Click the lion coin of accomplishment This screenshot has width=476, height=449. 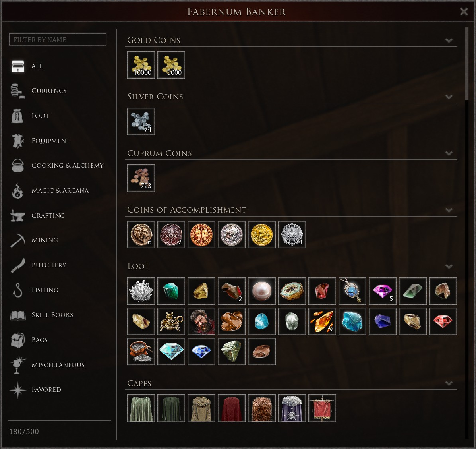point(141,235)
